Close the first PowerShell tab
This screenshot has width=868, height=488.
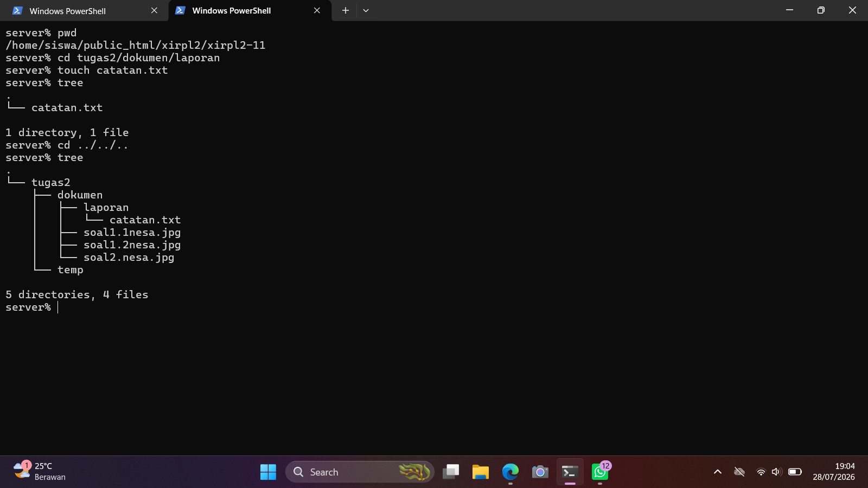154,11
